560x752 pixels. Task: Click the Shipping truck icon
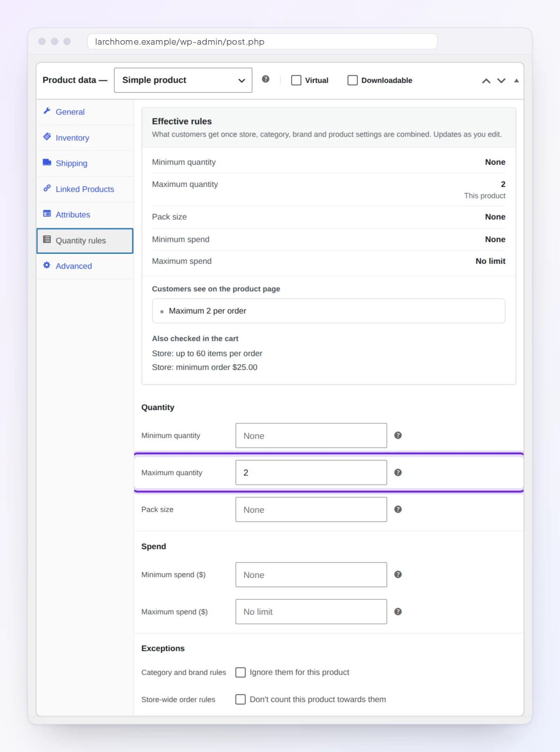(47, 163)
